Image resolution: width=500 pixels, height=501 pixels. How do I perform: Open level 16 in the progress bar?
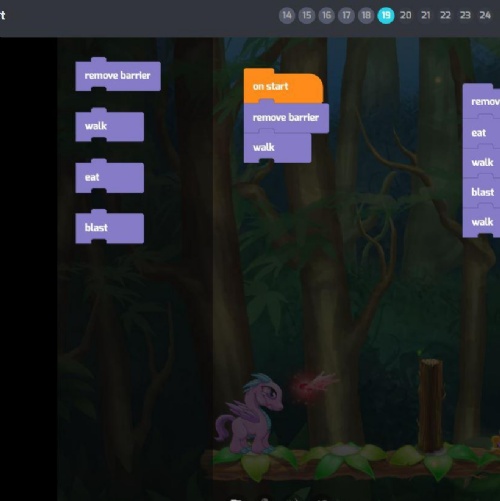pyautogui.click(x=326, y=15)
